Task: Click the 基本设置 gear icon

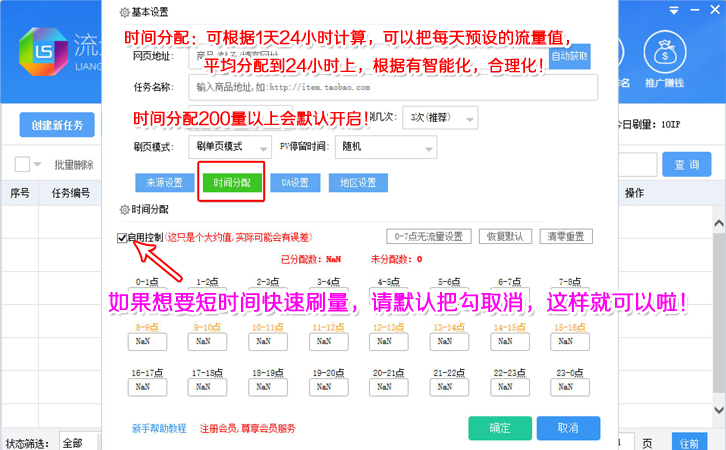Action: (x=124, y=12)
